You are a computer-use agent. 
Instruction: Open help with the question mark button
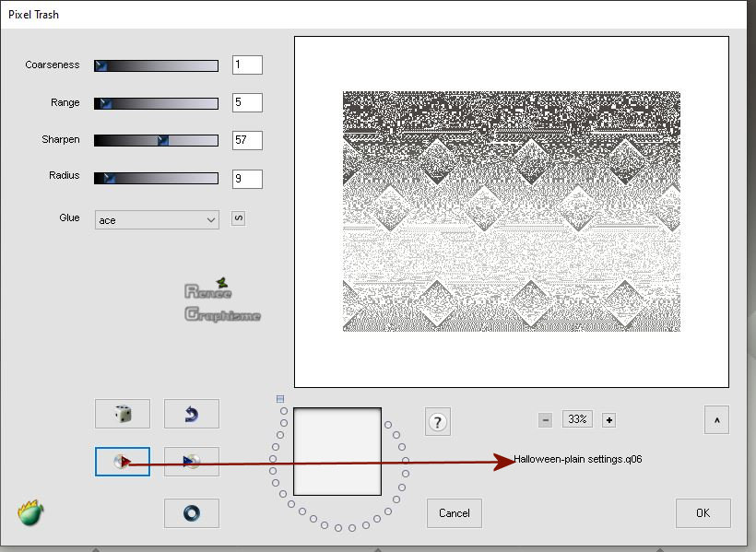[438, 422]
